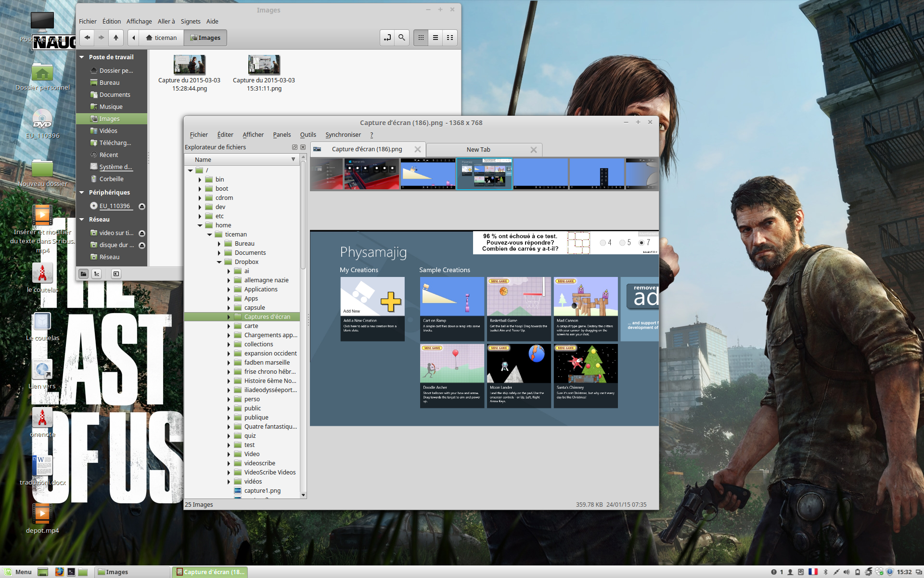Select Capture du 2015-03-03 15:28:44.png file
The height and width of the screenshot is (578, 924).
(190, 73)
